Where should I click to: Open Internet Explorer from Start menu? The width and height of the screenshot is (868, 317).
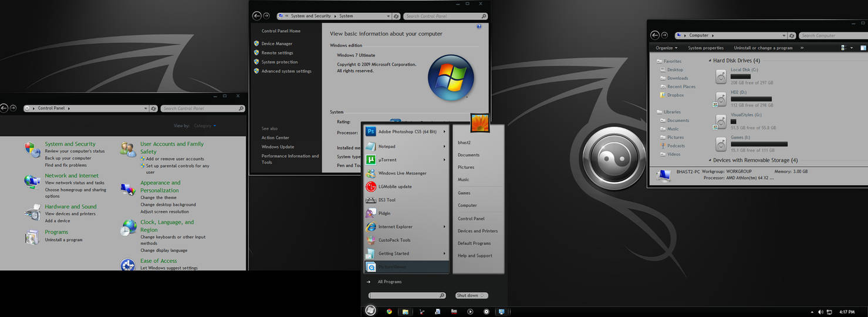(407, 227)
